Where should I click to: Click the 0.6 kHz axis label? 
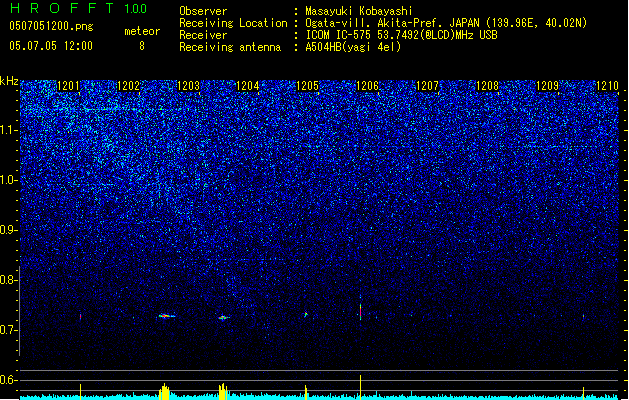coord(9,380)
